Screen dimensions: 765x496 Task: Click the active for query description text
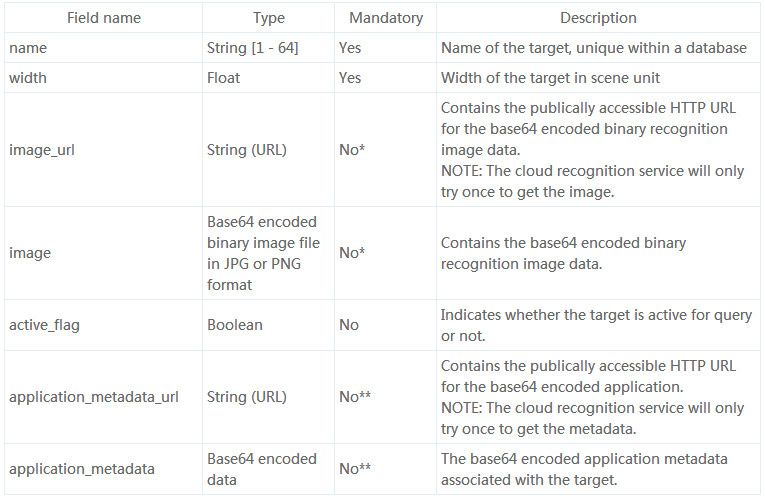click(x=596, y=325)
